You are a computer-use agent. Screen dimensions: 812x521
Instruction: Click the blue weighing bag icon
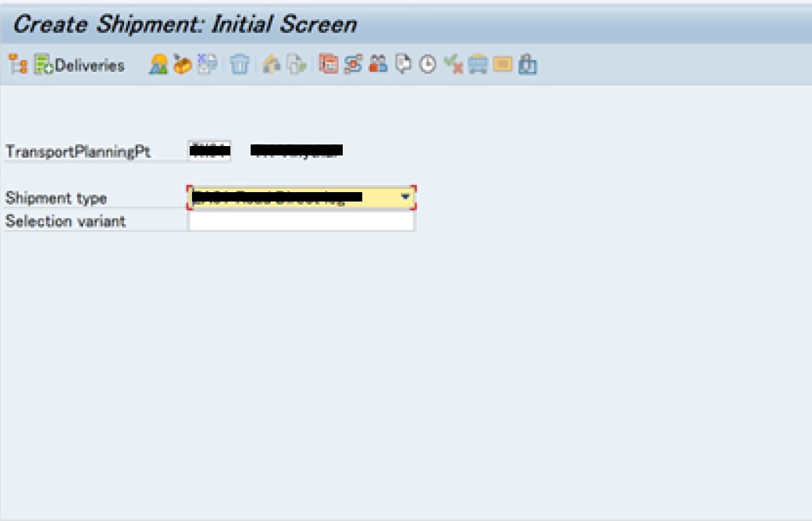[x=527, y=65]
